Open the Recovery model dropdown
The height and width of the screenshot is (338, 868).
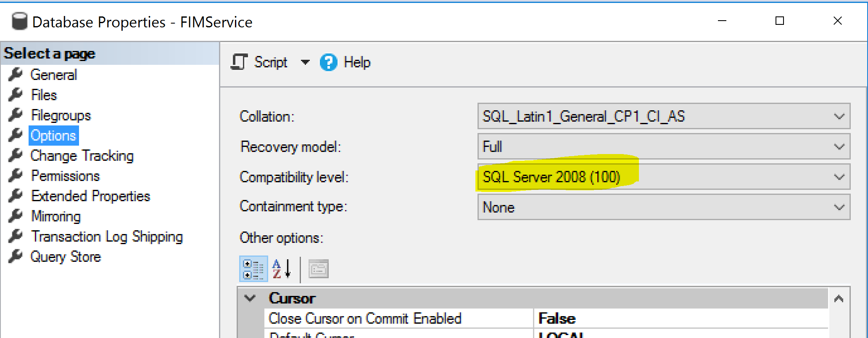(x=664, y=146)
